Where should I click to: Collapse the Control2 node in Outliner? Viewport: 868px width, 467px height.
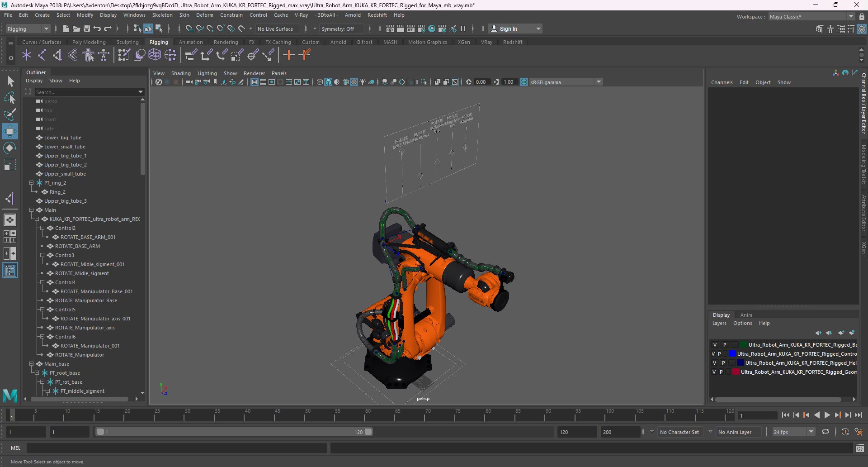pos(42,228)
